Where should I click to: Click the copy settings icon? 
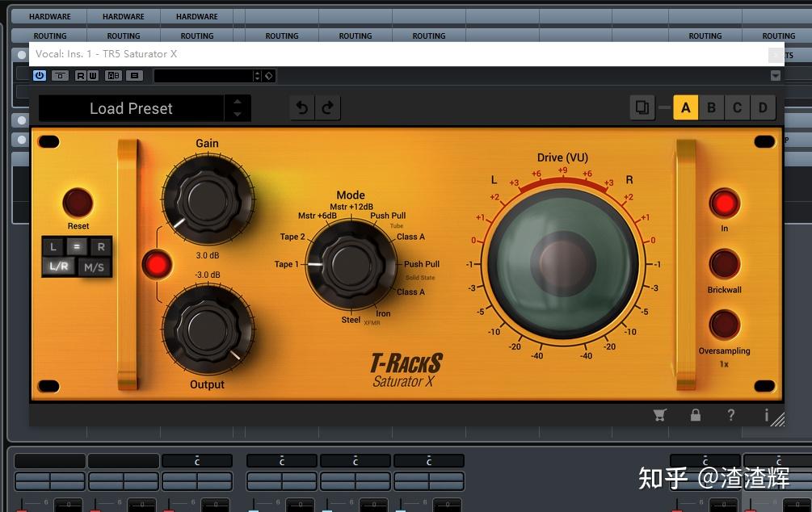pos(642,107)
